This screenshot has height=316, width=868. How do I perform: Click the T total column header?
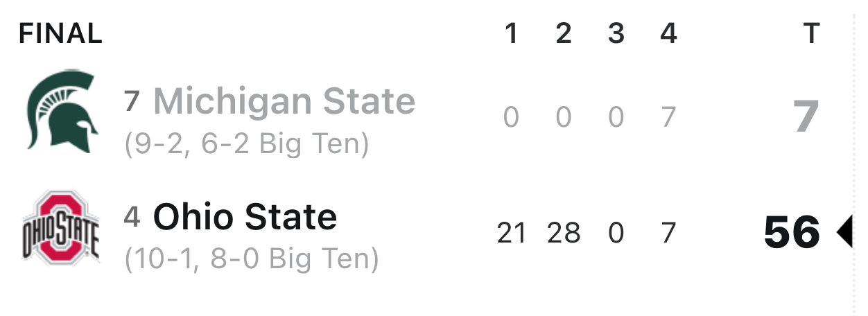[x=812, y=33]
